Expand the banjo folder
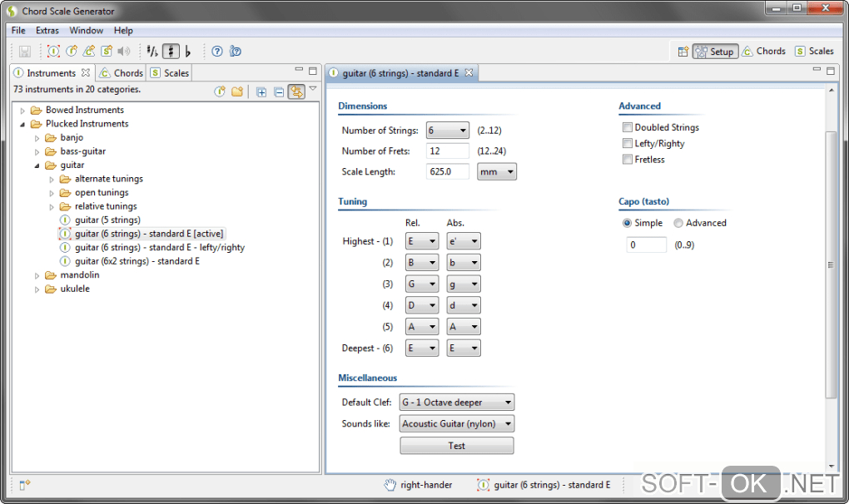This screenshot has height=504, width=849. [x=37, y=138]
